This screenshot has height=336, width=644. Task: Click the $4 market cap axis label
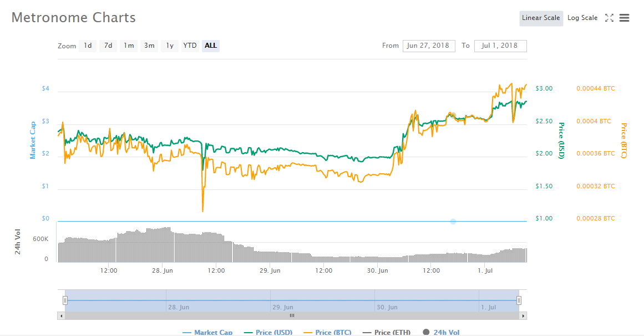[x=45, y=88]
